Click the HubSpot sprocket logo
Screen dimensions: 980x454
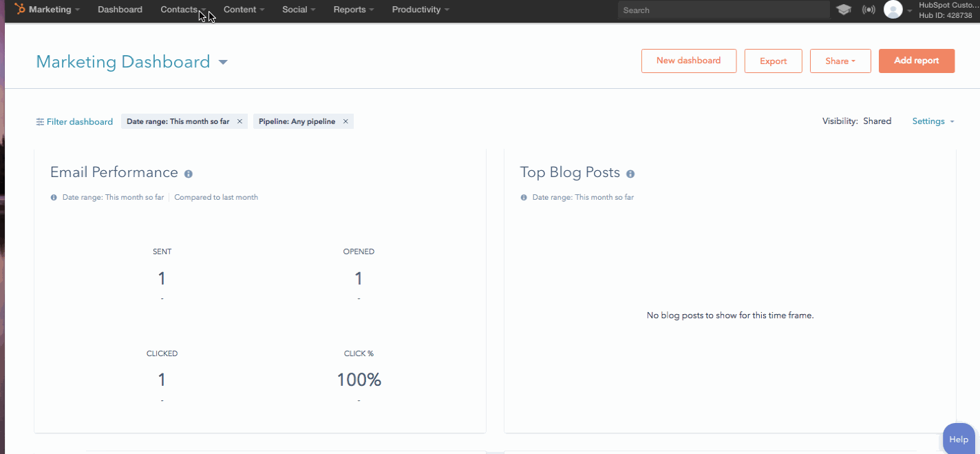[20, 10]
